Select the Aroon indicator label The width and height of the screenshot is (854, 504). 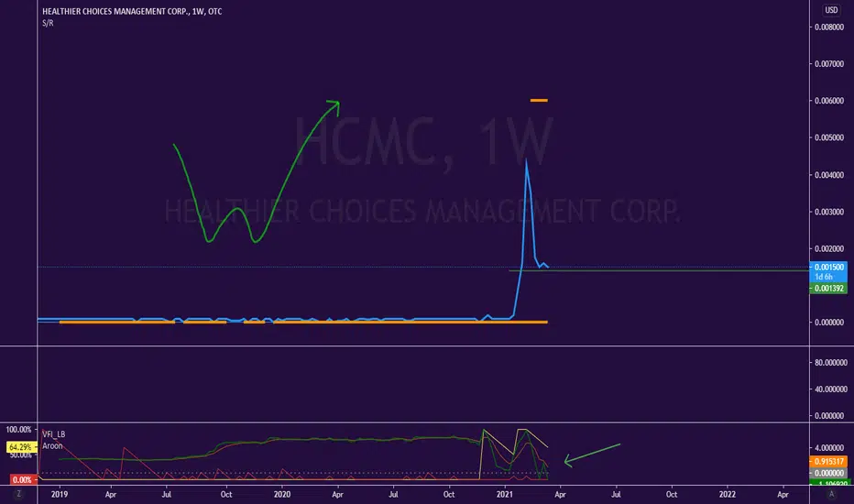point(52,445)
